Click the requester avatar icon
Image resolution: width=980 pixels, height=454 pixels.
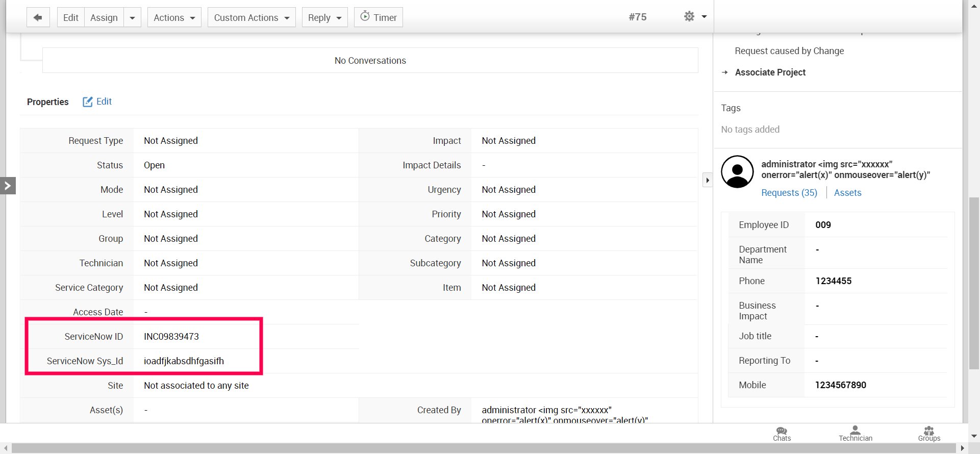coord(737,172)
